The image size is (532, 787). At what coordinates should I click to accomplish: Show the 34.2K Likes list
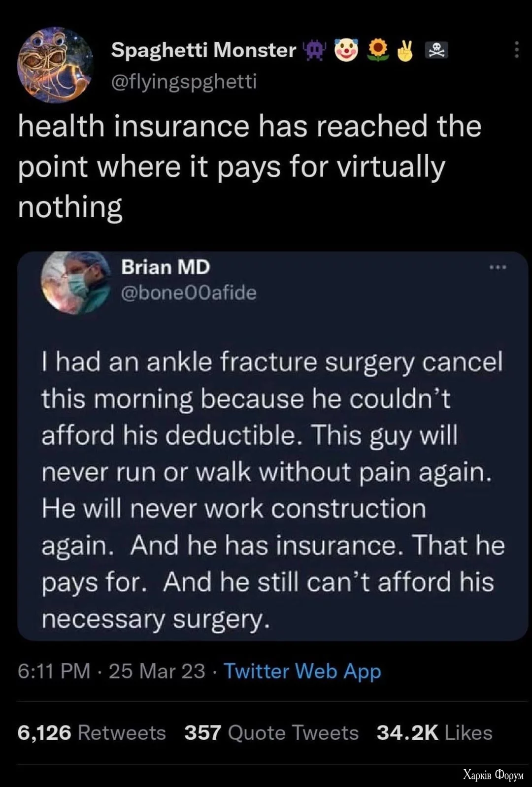coord(434,733)
